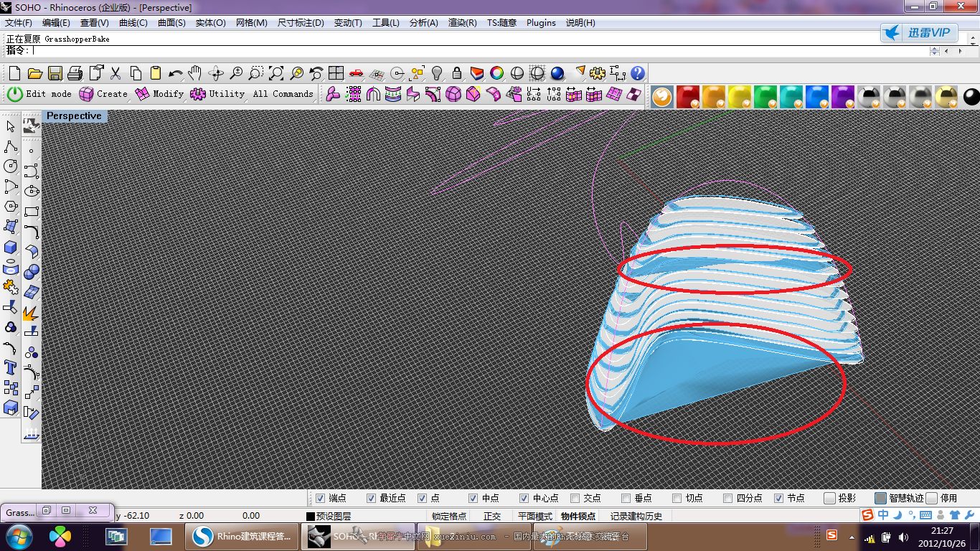980x551 pixels.
Task: Click the Zoom Window icon
Action: click(x=256, y=73)
